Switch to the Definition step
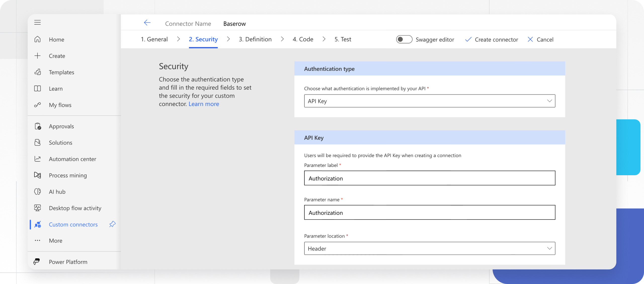Screen dimensions: 644x284 click(x=255, y=39)
